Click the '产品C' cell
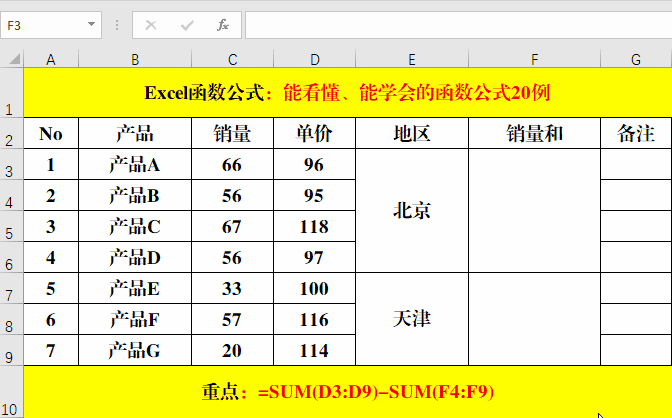This screenshot has width=672, height=418. pyautogui.click(x=135, y=226)
